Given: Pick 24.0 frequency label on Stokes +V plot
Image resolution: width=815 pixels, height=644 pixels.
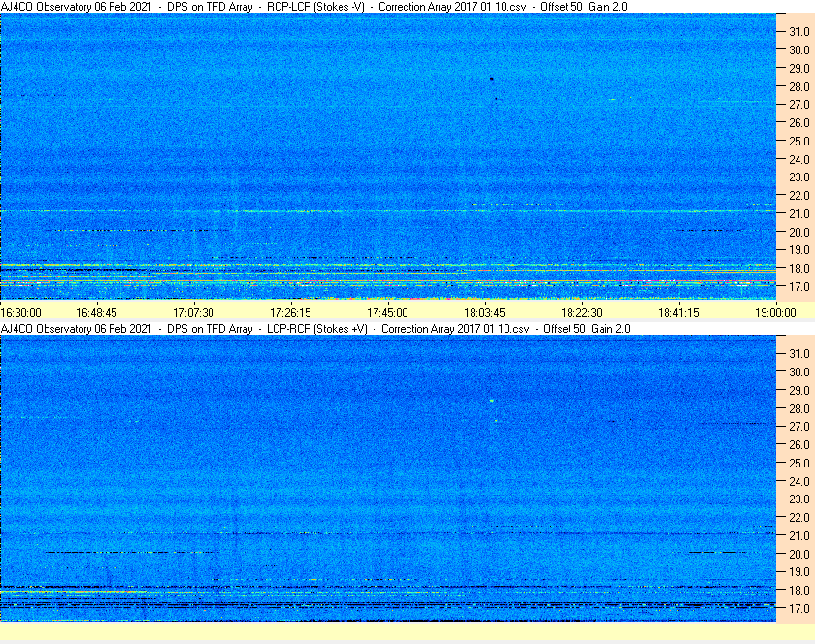Looking at the screenshot, I should click(799, 481).
